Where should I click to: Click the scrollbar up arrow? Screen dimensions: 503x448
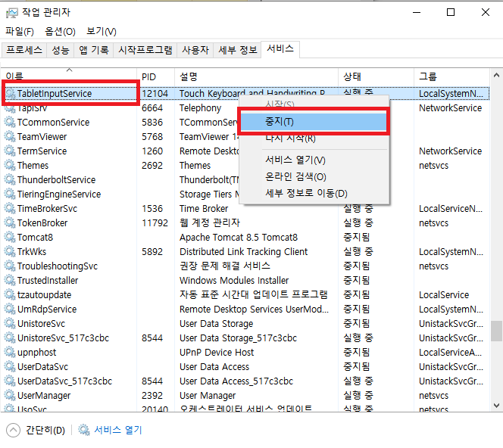(496, 76)
